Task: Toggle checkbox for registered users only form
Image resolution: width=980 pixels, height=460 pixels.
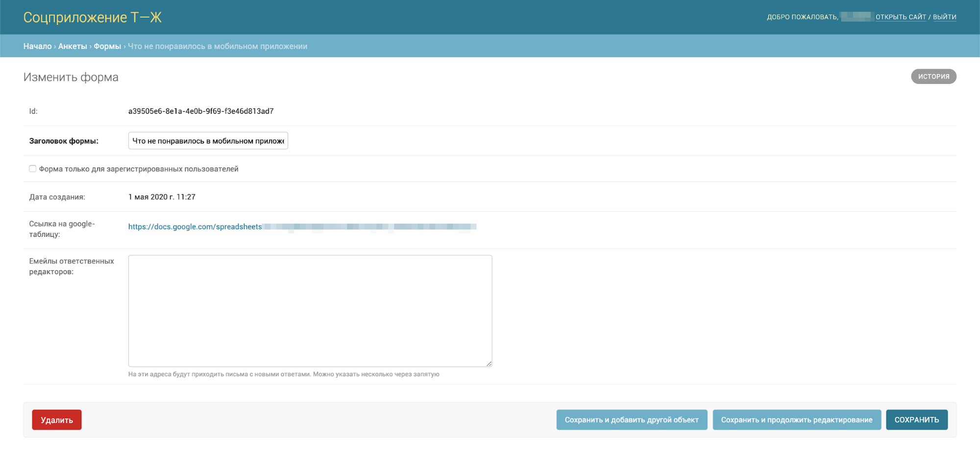Action: pyautogui.click(x=32, y=169)
